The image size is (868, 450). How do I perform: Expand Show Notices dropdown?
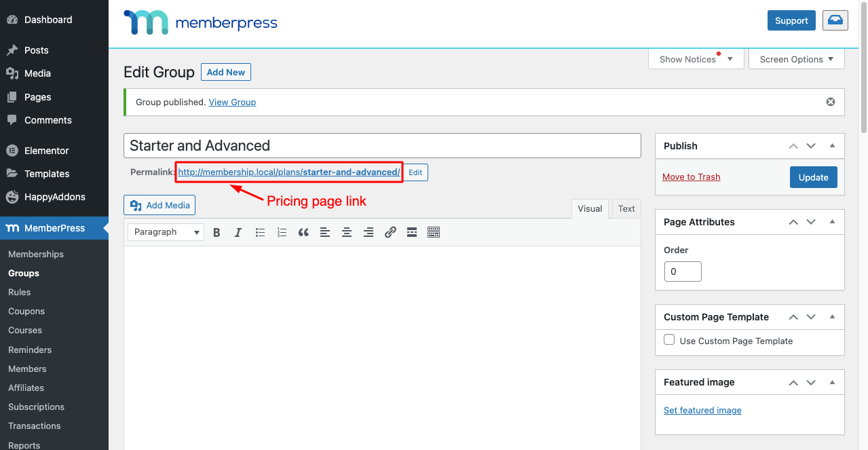coord(696,59)
